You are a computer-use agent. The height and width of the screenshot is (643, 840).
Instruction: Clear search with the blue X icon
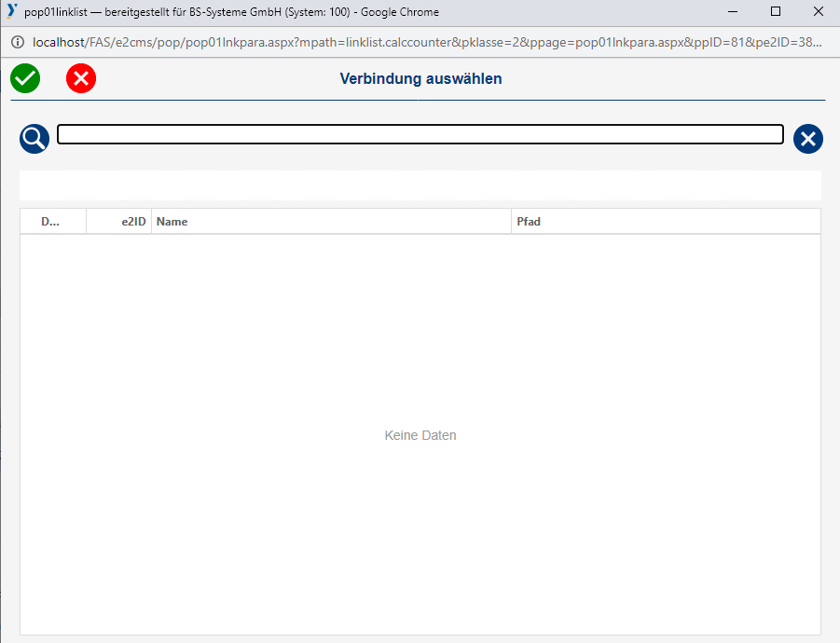[x=807, y=139]
